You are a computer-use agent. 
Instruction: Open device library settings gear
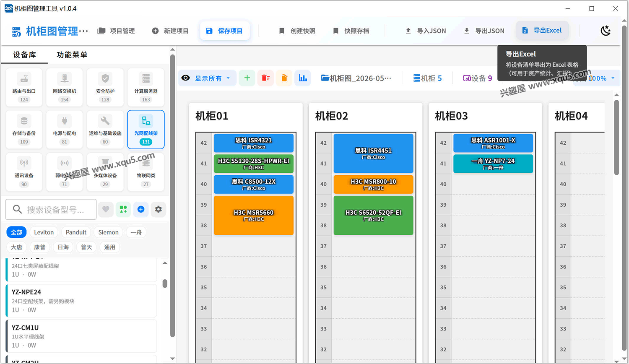pyautogui.click(x=159, y=209)
